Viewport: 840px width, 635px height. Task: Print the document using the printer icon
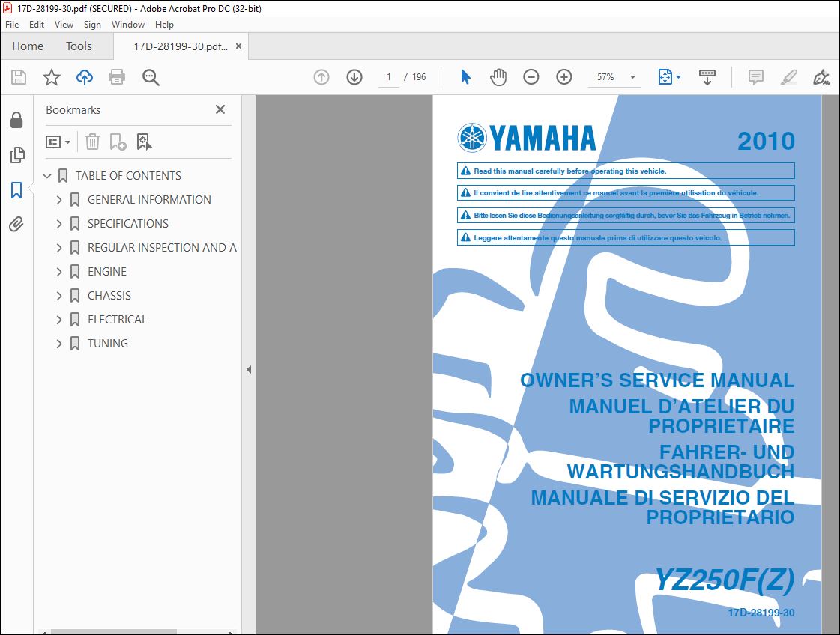click(x=117, y=77)
